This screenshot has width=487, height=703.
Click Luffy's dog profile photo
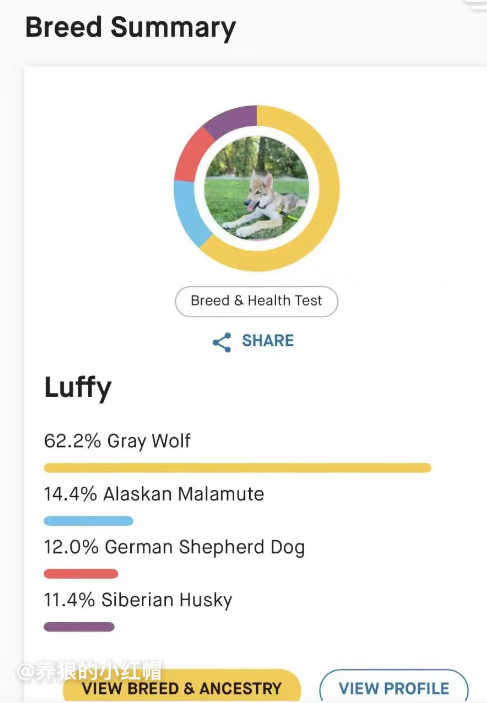point(257,188)
